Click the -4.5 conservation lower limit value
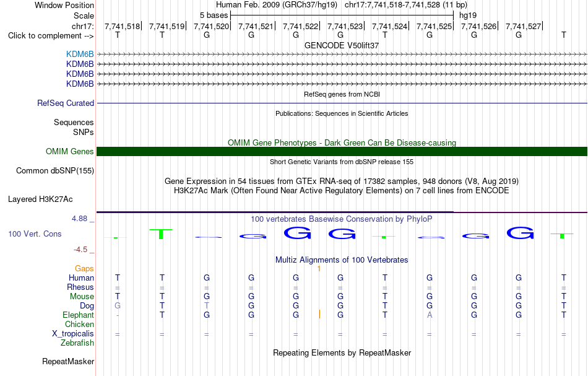Image resolution: width=588 pixels, height=376 pixels. tap(80, 250)
